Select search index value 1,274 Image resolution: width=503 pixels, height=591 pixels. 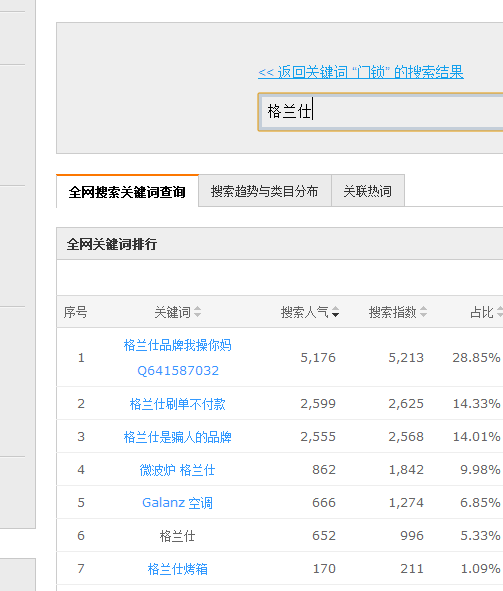click(406, 502)
